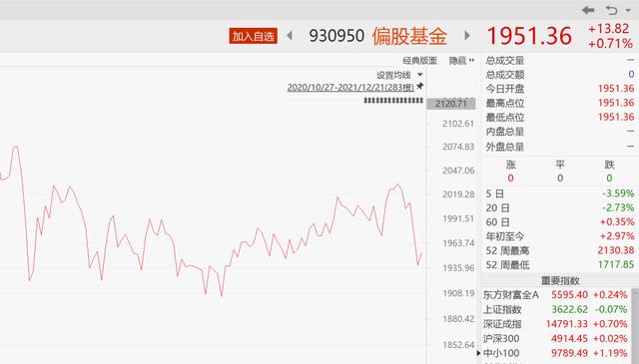The height and width of the screenshot is (364, 639).
Task: Go to previous security with left triangle
Action: [290, 36]
